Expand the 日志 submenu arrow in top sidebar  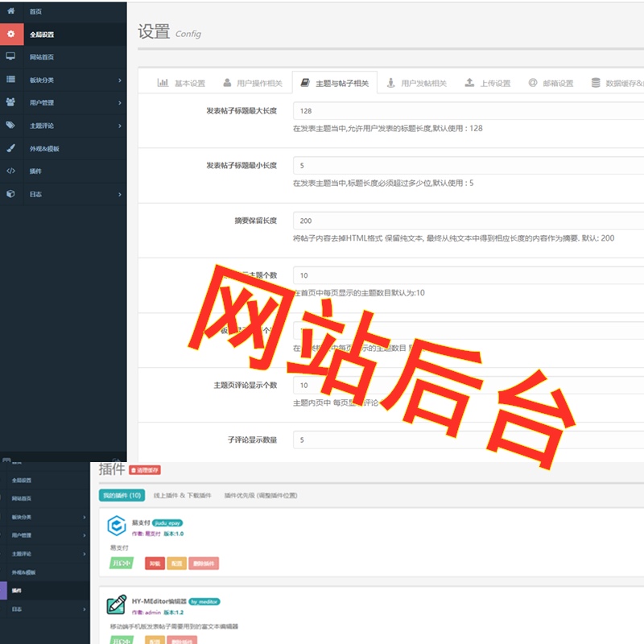click(x=119, y=195)
